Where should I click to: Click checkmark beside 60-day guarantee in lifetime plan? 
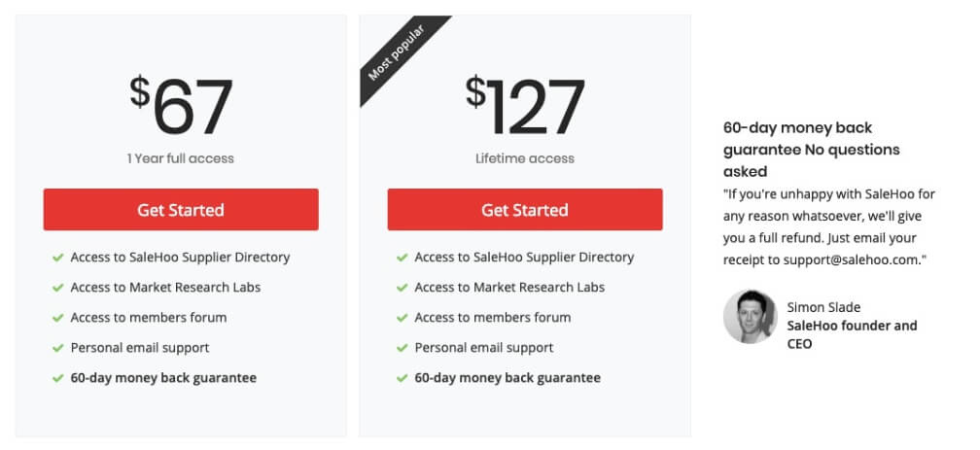tap(402, 378)
